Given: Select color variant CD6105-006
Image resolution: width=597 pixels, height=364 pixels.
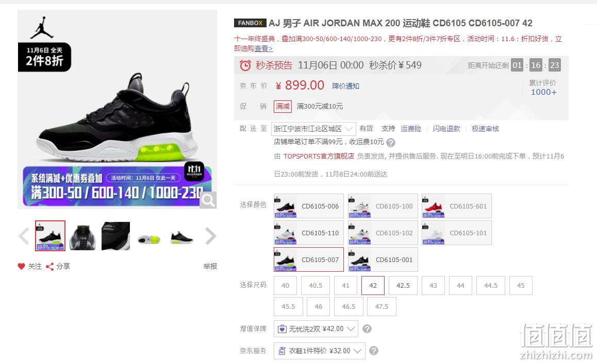Looking at the screenshot, I should (x=309, y=206).
